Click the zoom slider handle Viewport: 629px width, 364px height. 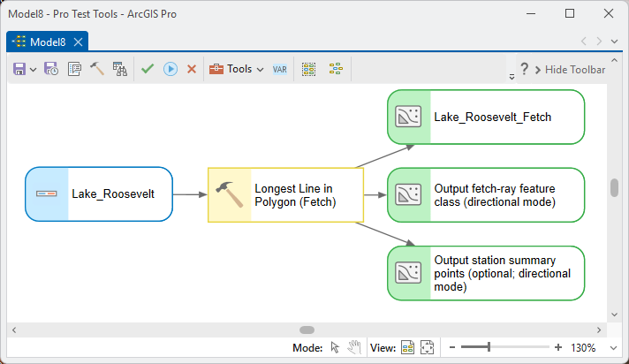point(489,347)
